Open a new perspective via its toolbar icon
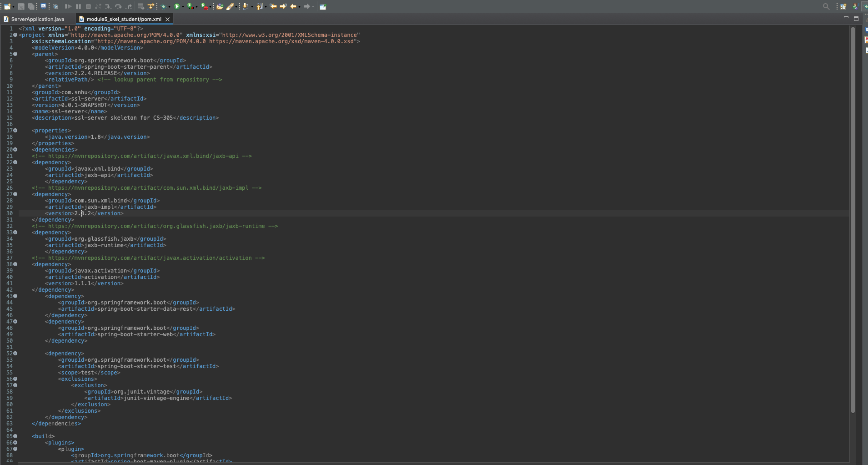Image resolution: width=868 pixels, height=465 pixels. [843, 6]
